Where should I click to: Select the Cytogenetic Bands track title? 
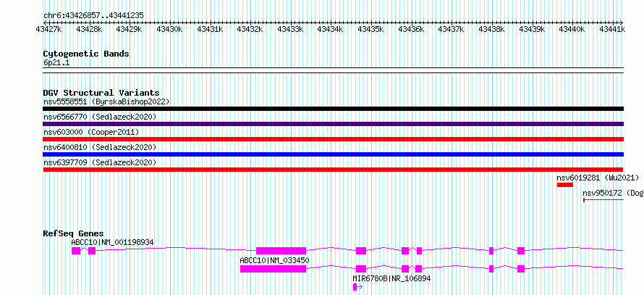86,54
